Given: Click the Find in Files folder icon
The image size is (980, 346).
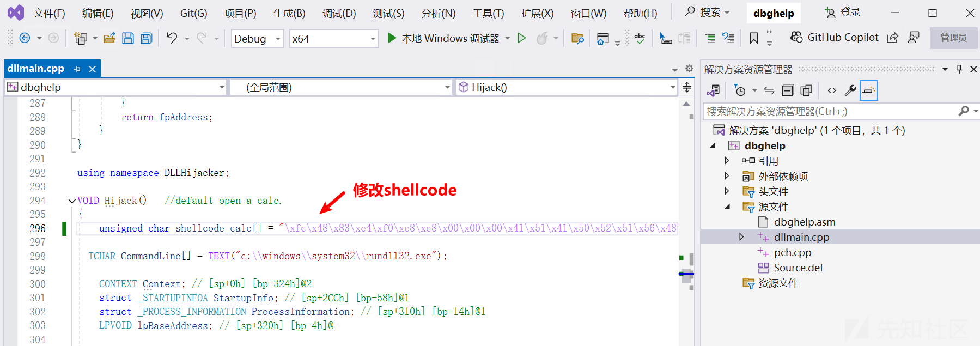Looking at the screenshot, I should coord(577,38).
